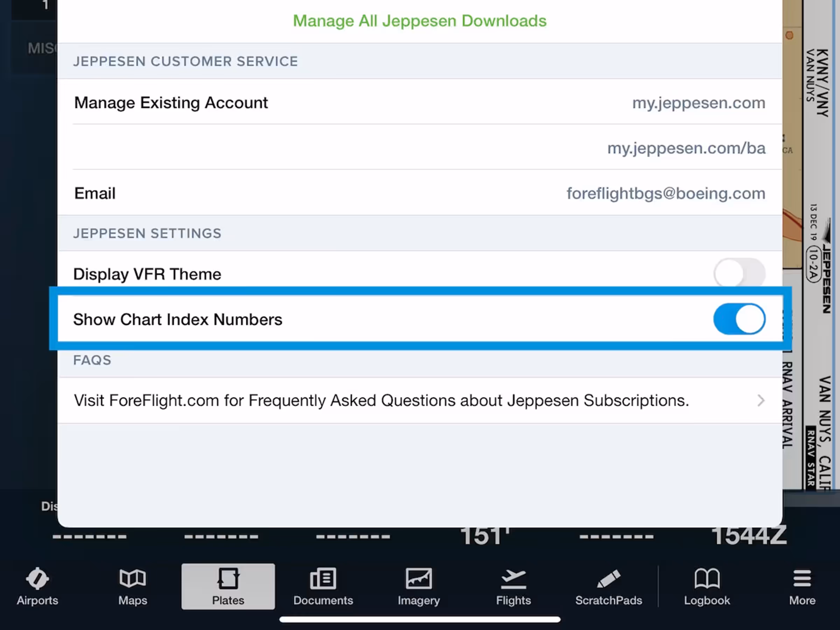Screen dimensions: 840x630
Task: Open the Logbook book icon
Action: [x=707, y=579]
